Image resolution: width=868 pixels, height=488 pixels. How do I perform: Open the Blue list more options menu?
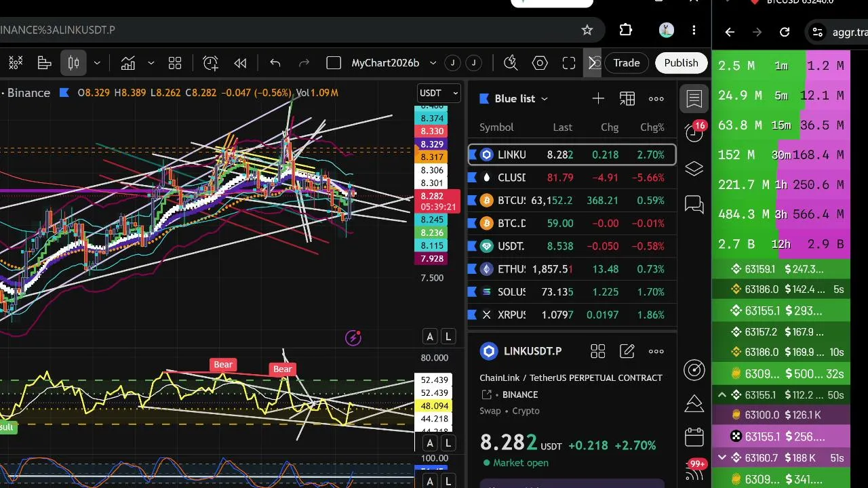[x=656, y=99]
